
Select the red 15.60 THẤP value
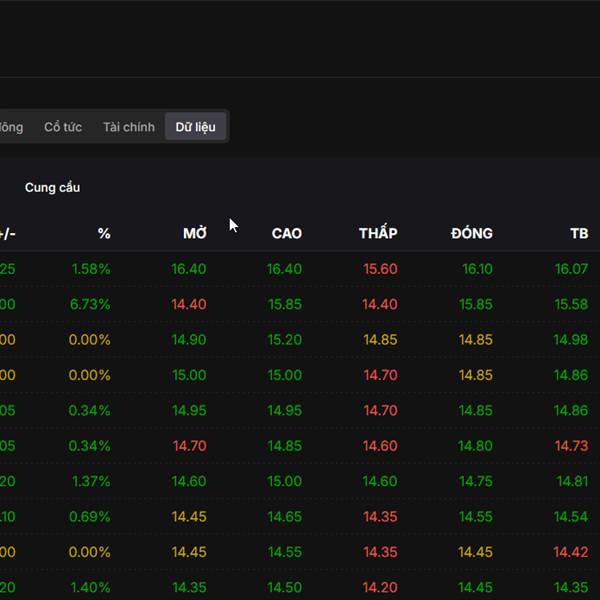380,269
